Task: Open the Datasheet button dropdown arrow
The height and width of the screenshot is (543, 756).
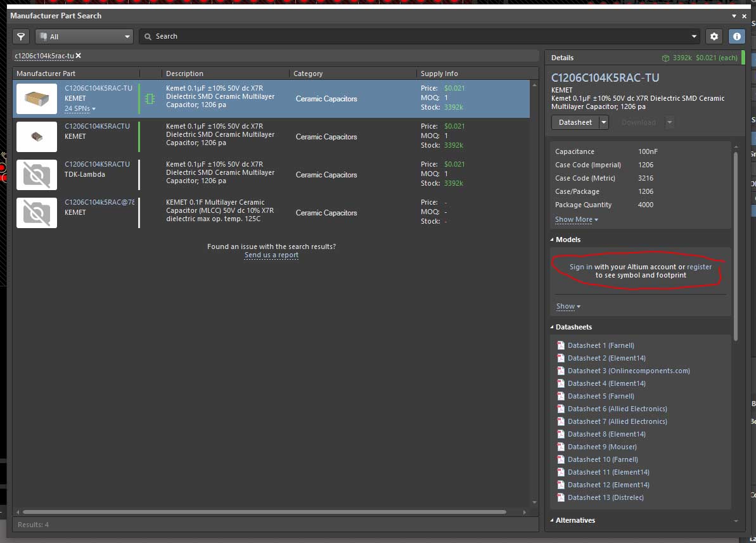Action: point(604,122)
